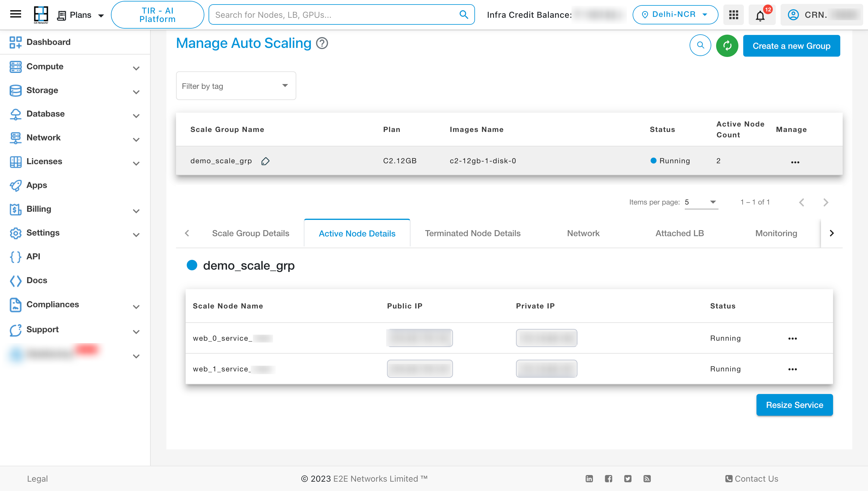The image size is (868, 491).
Task: Select the Active Node Details tab
Action: (357, 233)
